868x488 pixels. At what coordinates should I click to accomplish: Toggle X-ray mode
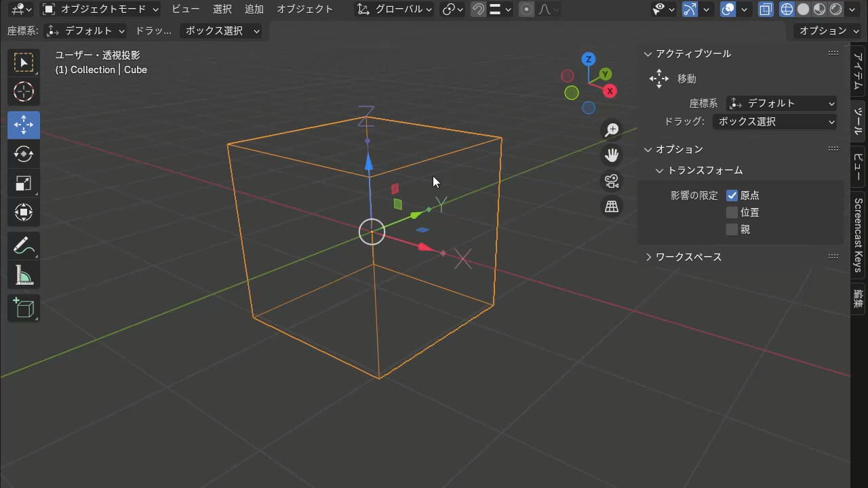point(766,9)
